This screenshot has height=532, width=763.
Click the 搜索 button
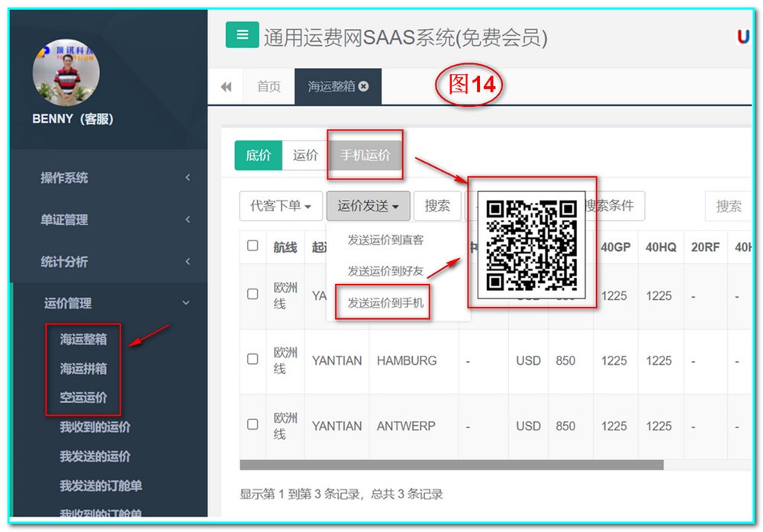(x=437, y=206)
